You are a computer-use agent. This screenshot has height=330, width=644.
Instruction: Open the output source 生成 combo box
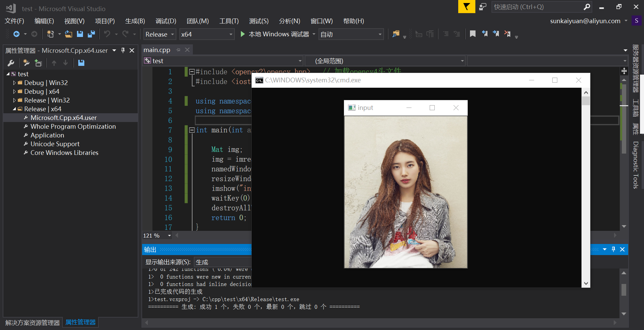point(223,262)
